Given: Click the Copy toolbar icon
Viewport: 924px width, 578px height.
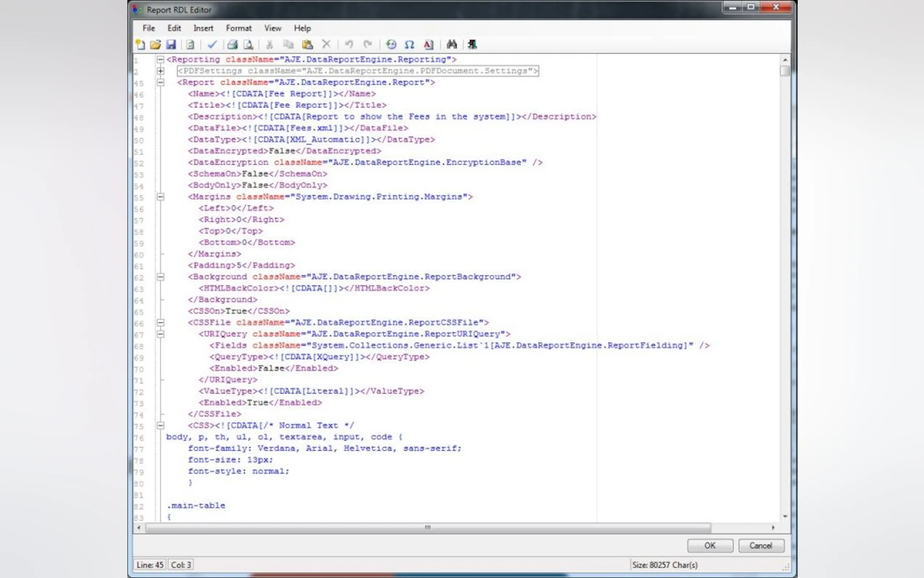Looking at the screenshot, I should (x=288, y=44).
